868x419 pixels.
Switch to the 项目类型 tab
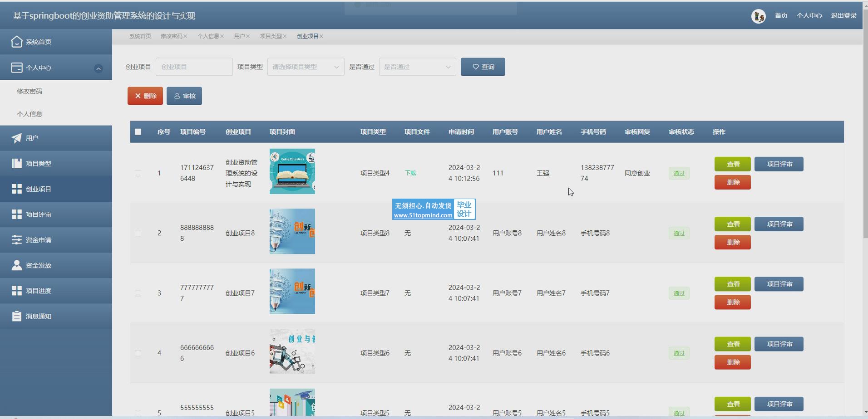[x=271, y=36]
